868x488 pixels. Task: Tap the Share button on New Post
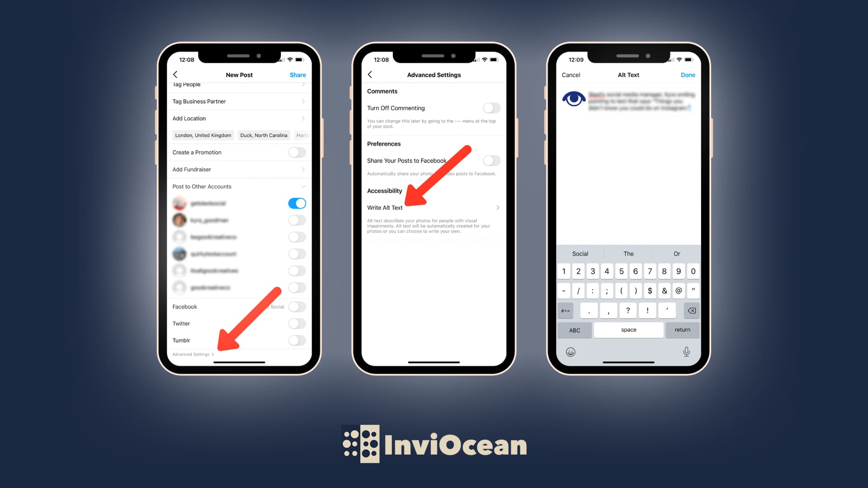click(298, 74)
